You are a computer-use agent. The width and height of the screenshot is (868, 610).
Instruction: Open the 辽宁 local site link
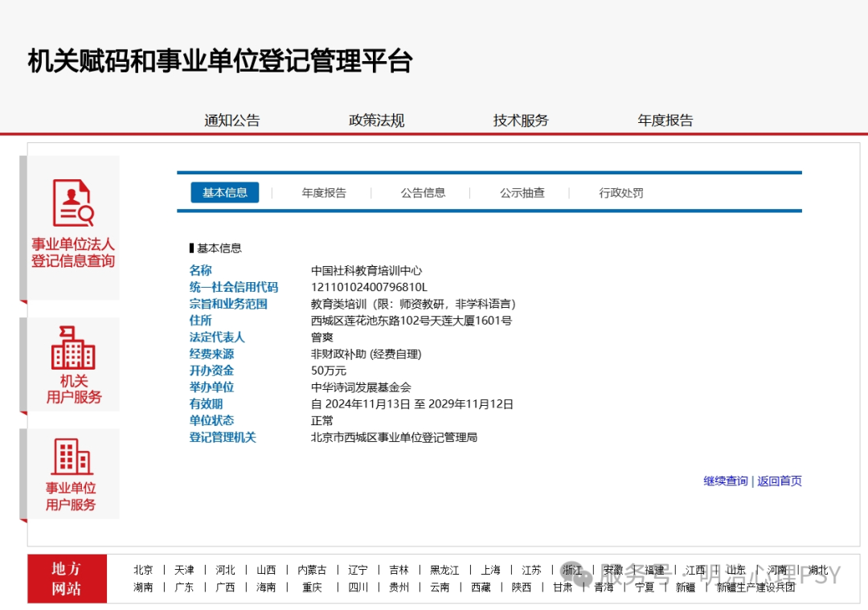(358, 570)
